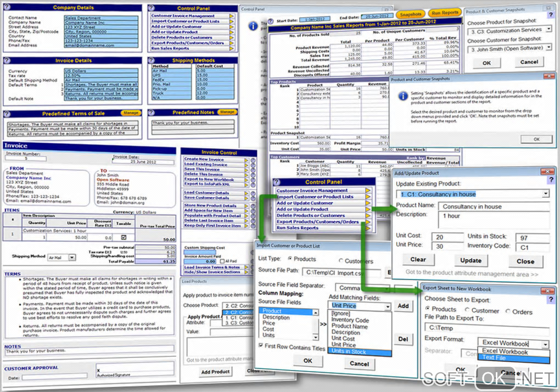560x392 pixels.
Task: Click the orange Run Reports button
Action: 445,13
